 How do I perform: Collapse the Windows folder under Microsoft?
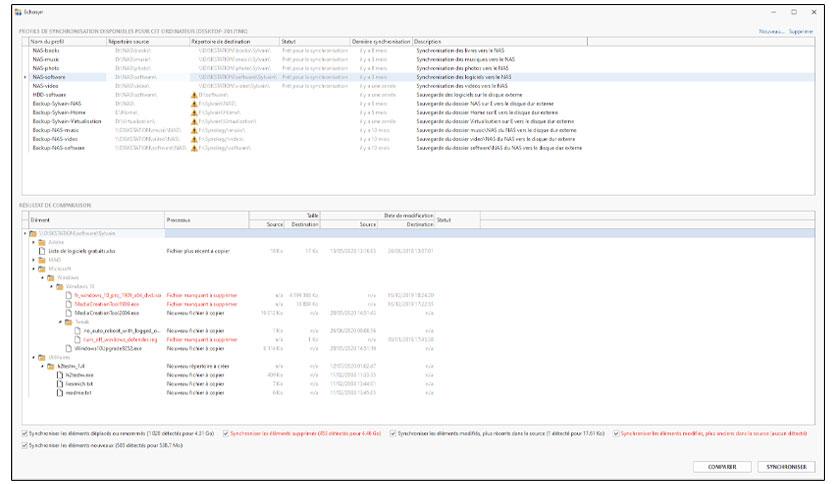[43, 278]
